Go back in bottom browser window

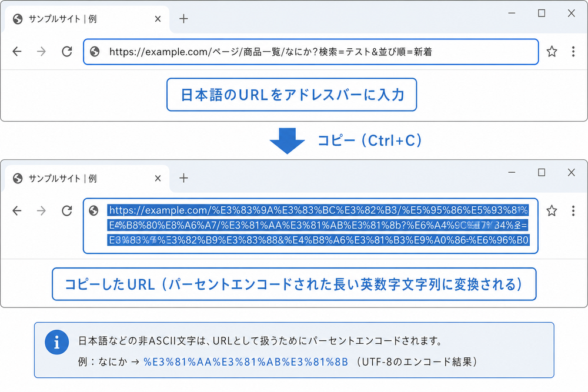tap(17, 210)
